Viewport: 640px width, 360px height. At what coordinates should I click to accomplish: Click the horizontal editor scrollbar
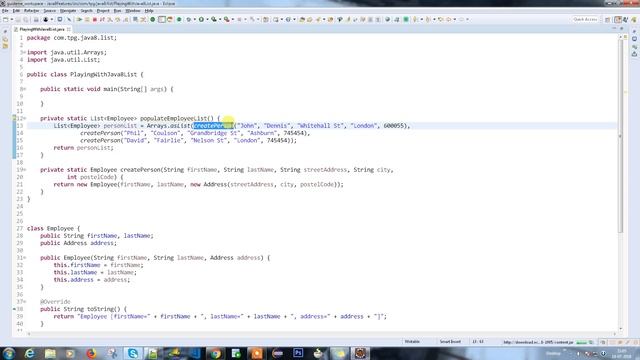tap(322, 334)
